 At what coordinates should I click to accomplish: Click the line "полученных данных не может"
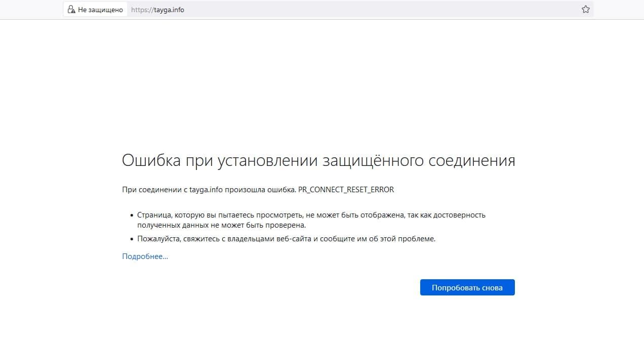tap(221, 225)
